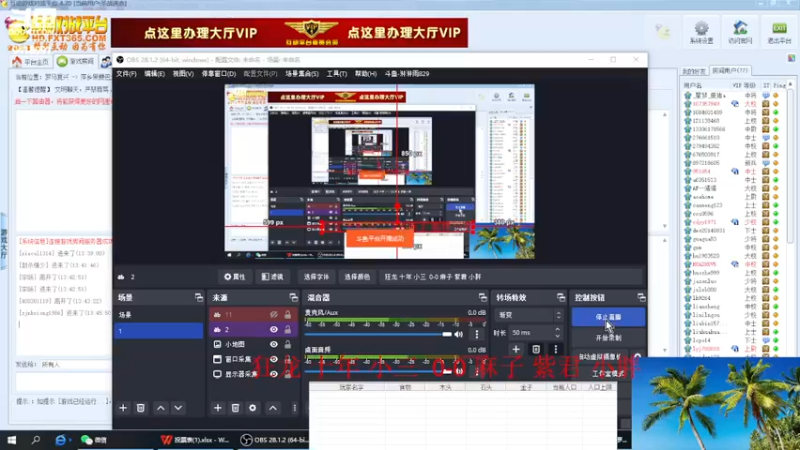Viewport: 800px width, 450px height.
Task: Toggle visibility of source 11
Action: (274, 315)
